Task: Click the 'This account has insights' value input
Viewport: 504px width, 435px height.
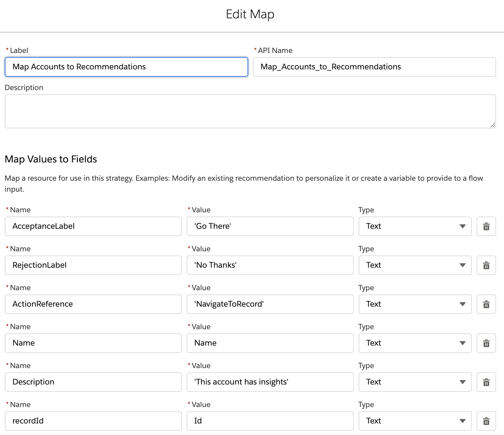Action: pos(270,382)
